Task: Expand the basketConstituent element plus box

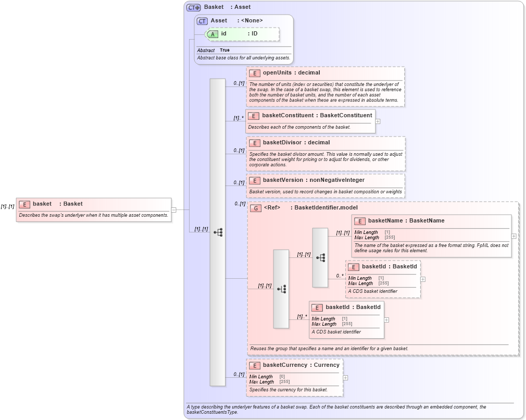Action: click(377, 121)
